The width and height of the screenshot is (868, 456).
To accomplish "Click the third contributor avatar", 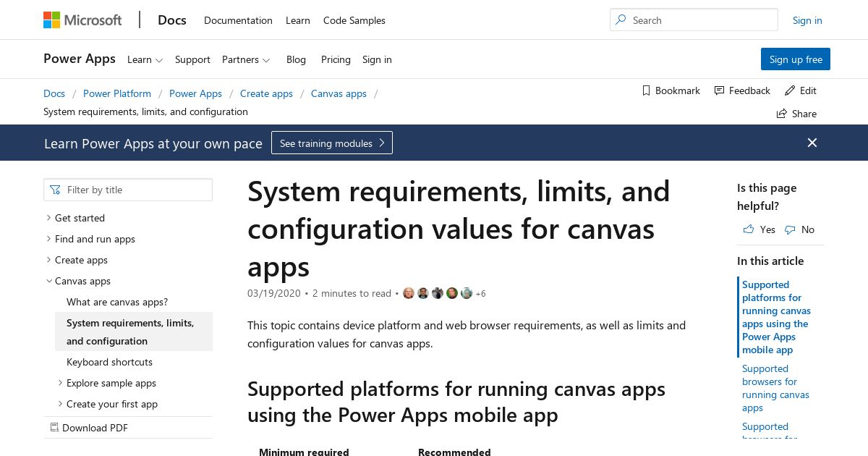I will [x=438, y=293].
